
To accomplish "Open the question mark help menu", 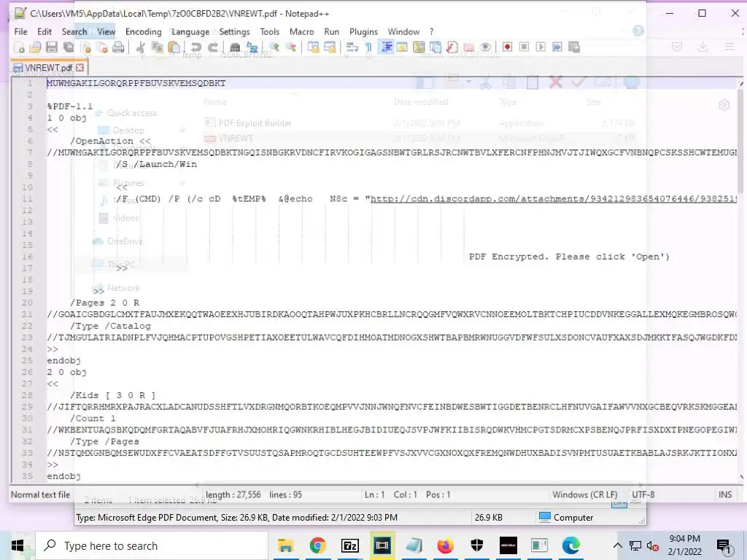I will click(432, 32).
